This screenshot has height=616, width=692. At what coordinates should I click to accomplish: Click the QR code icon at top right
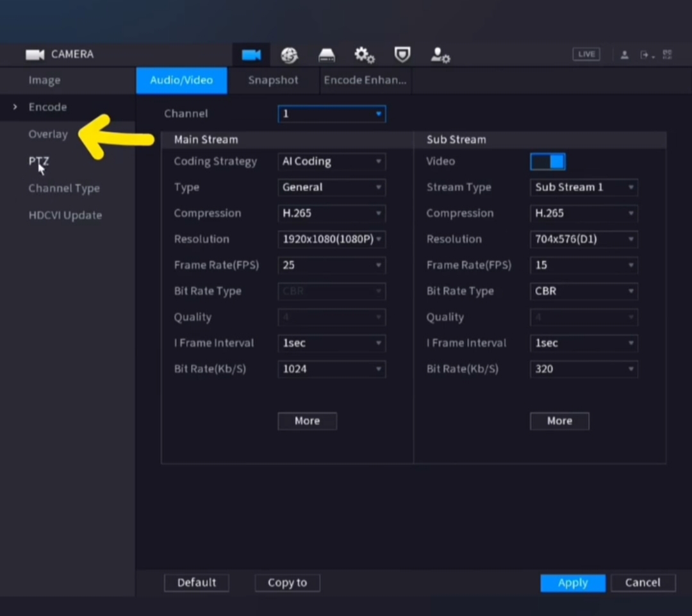point(667,54)
